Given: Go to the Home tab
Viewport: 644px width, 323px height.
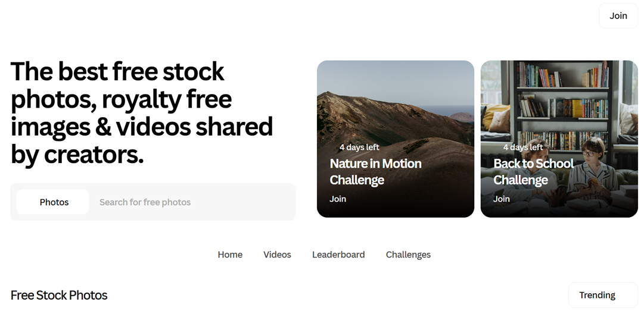Looking at the screenshot, I should click(230, 255).
